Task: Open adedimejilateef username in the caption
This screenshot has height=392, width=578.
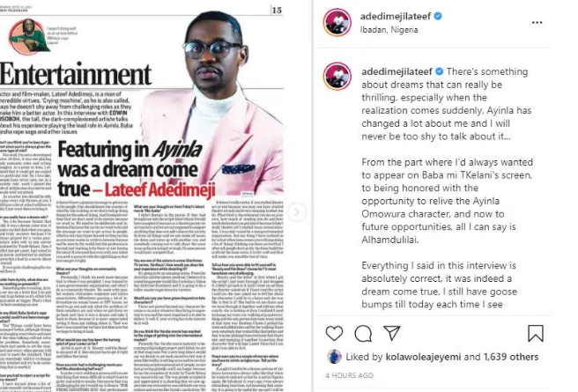Action: pos(396,71)
